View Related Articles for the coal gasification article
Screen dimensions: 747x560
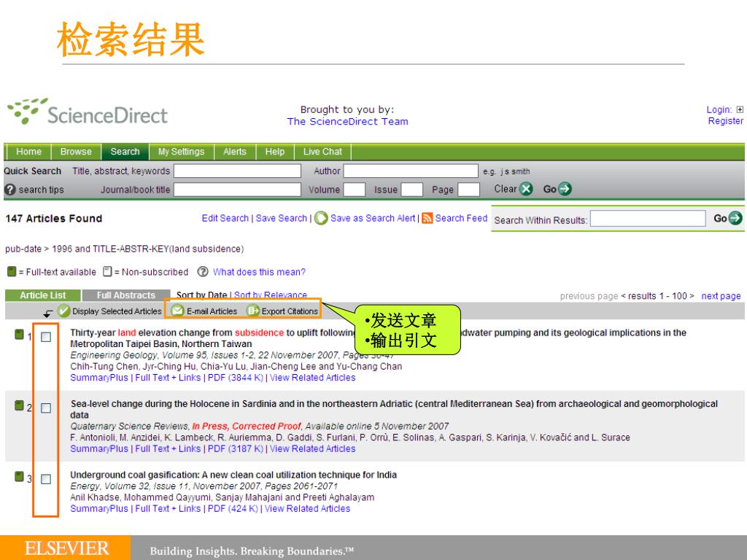307,508
